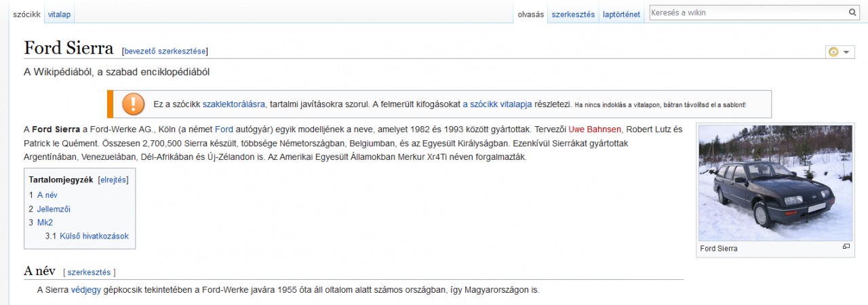Jump to contents entry A név
Screen dimensions: 868x305
tap(47, 195)
